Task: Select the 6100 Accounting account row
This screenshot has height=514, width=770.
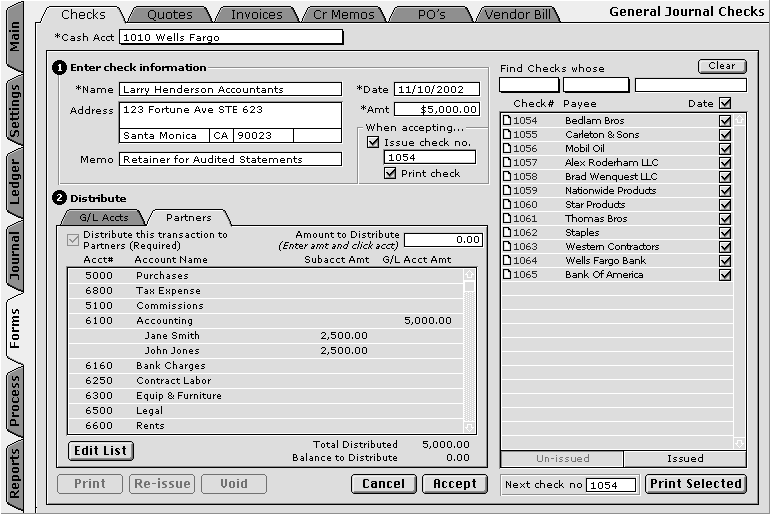Action: coord(266,321)
